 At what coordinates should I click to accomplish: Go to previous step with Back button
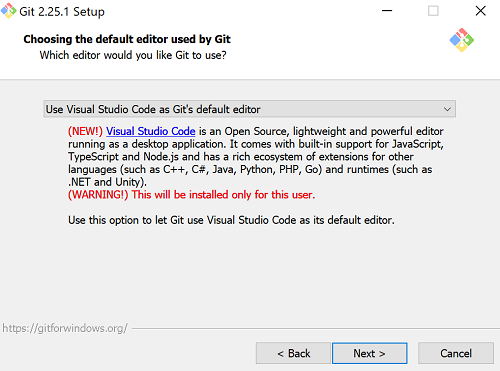click(x=293, y=353)
